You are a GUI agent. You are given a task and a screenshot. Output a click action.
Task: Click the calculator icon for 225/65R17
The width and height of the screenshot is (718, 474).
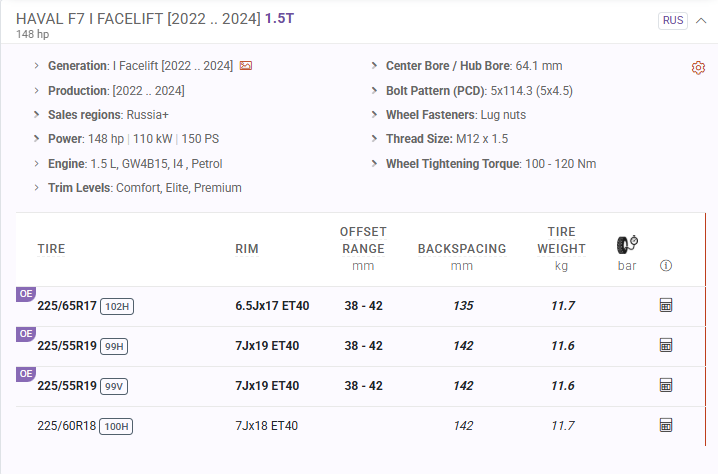666,305
